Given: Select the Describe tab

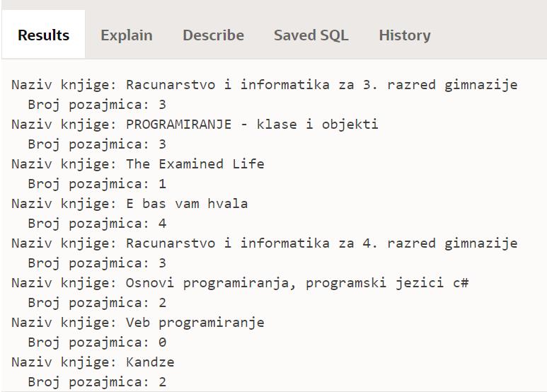Looking at the screenshot, I should (x=213, y=35).
